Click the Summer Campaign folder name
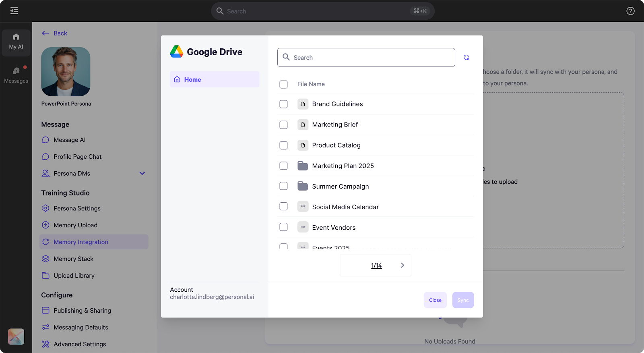This screenshot has height=353, width=644. click(341, 186)
